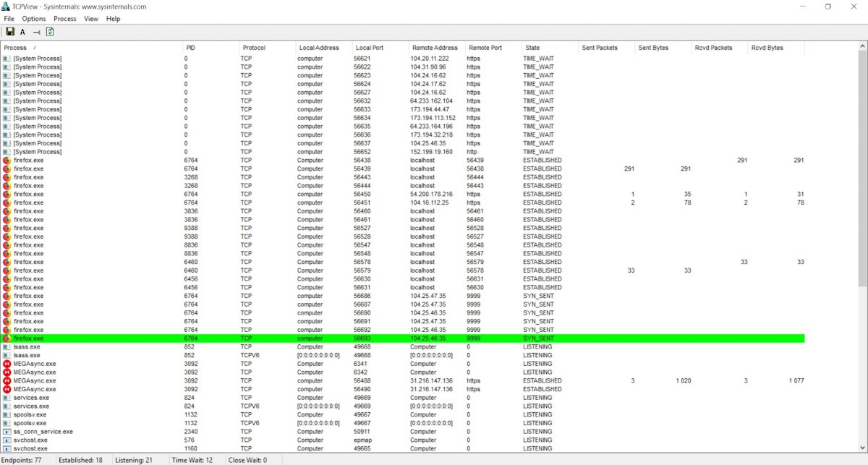Sort by the Sent Packets column header
The width and height of the screenshot is (868, 465).
tap(605, 48)
